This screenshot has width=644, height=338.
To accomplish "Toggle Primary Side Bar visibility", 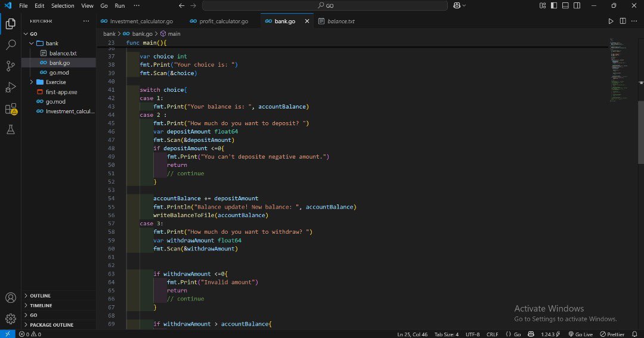I will point(554,6).
